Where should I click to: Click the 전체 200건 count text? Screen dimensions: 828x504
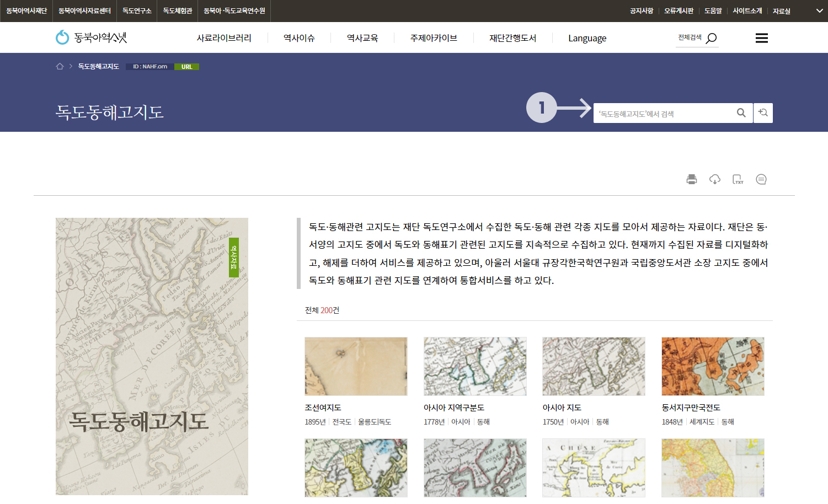click(322, 310)
